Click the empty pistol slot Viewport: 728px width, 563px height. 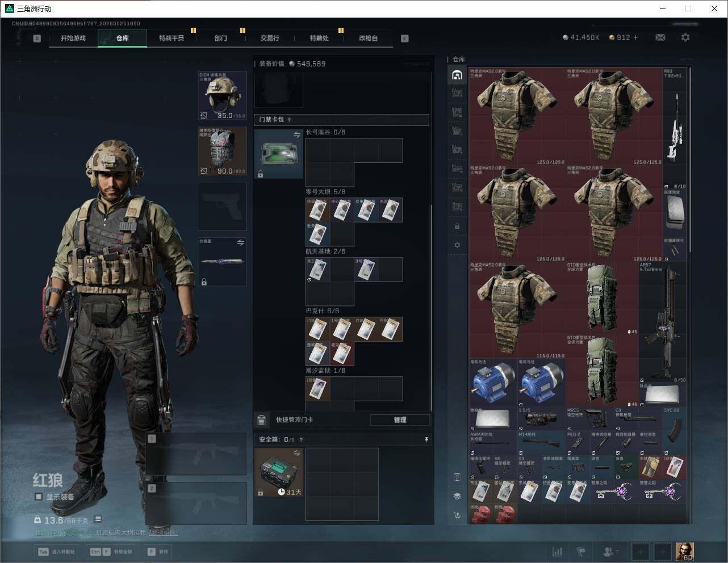pyautogui.click(x=222, y=207)
